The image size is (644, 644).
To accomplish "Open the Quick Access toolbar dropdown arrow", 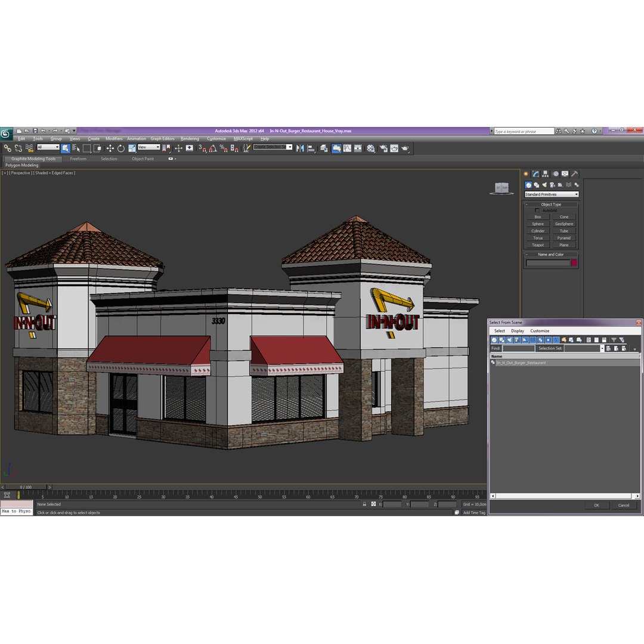I will tap(75, 131).
